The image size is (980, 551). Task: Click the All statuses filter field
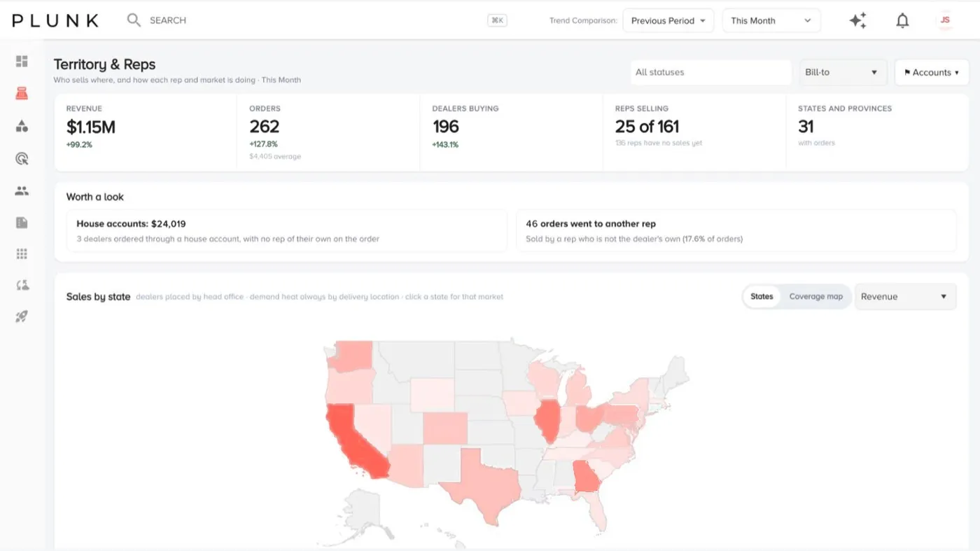point(710,72)
